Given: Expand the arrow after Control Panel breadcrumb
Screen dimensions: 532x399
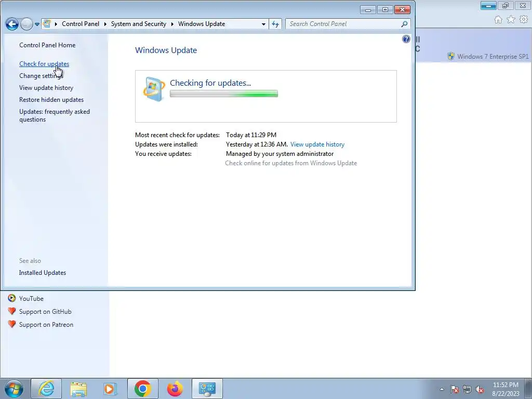Looking at the screenshot, I should click(x=105, y=24).
